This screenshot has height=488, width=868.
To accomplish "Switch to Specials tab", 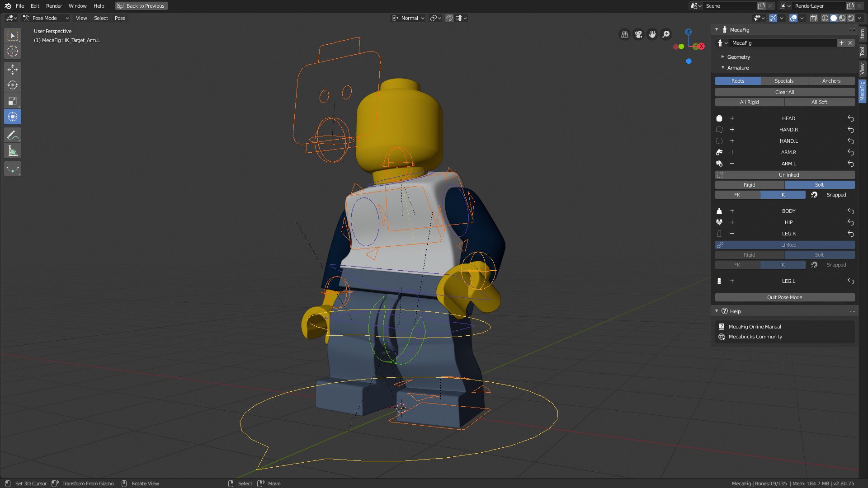I will (784, 81).
